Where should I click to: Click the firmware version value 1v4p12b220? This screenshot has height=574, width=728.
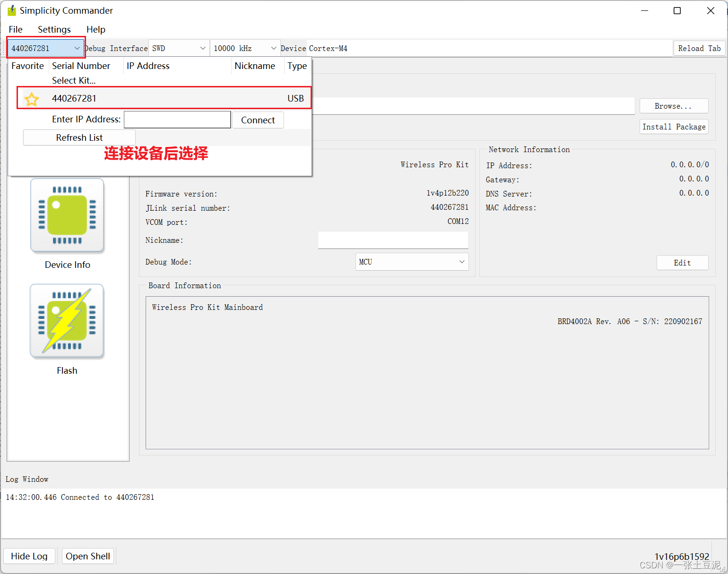coord(447,193)
